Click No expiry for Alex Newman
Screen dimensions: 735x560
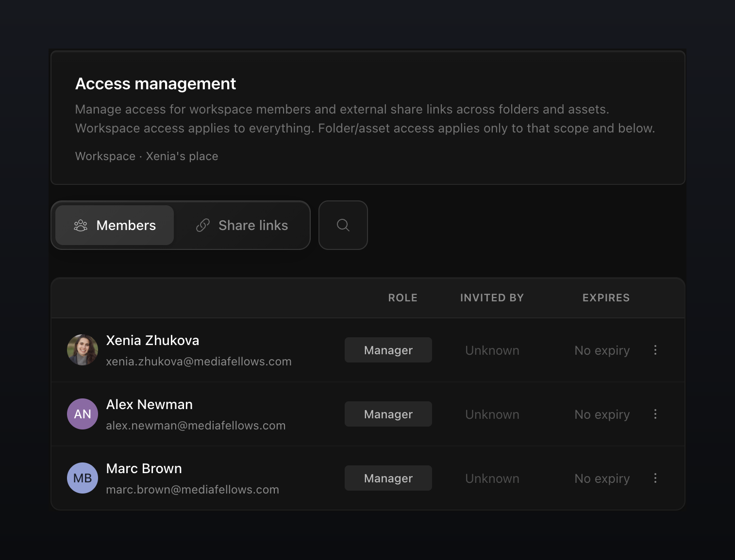602,414
